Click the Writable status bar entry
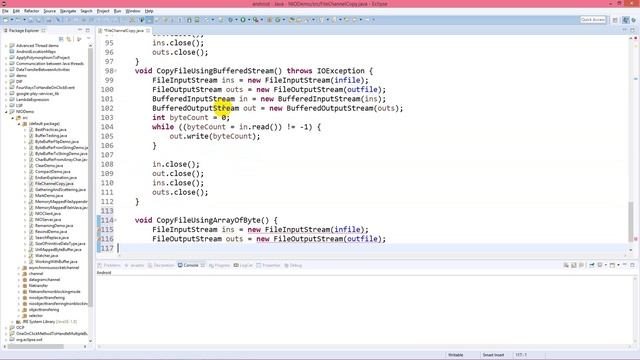640x360 pixels. (x=456, y=355)
